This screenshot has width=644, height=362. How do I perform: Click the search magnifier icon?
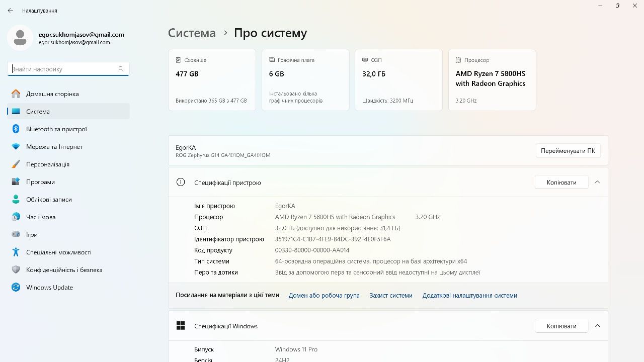[x=121, y=69]
